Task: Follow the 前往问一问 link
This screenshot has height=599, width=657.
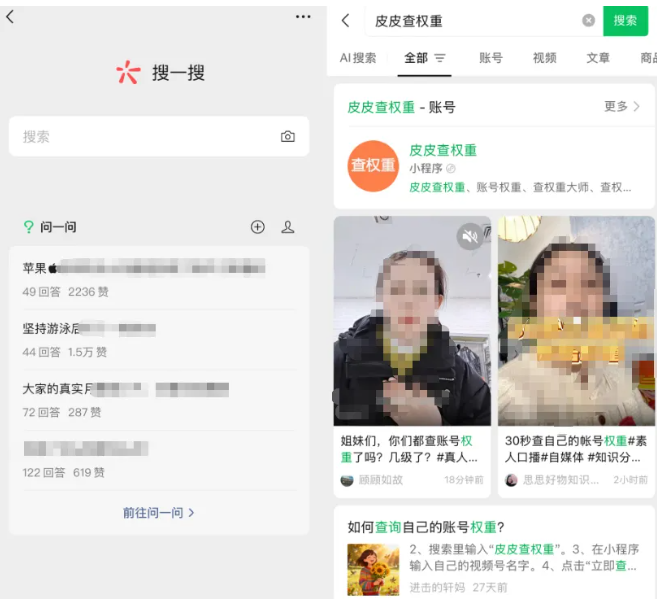Action: (158, 513)
